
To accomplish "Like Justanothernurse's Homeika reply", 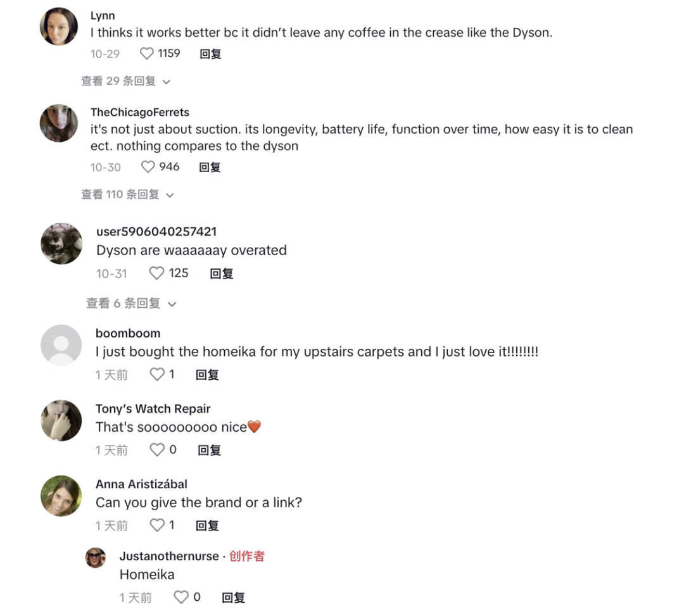I will pos(181,597).
